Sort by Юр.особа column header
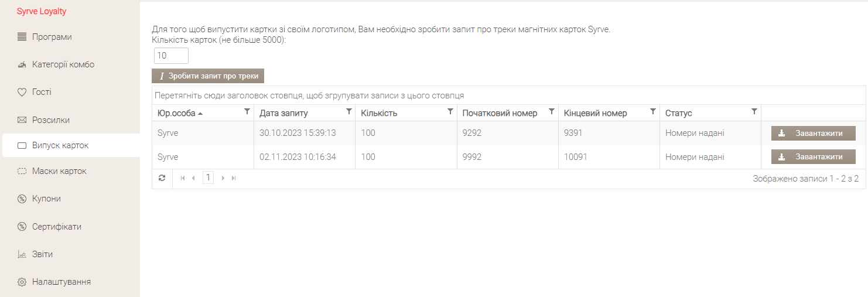 176,113
